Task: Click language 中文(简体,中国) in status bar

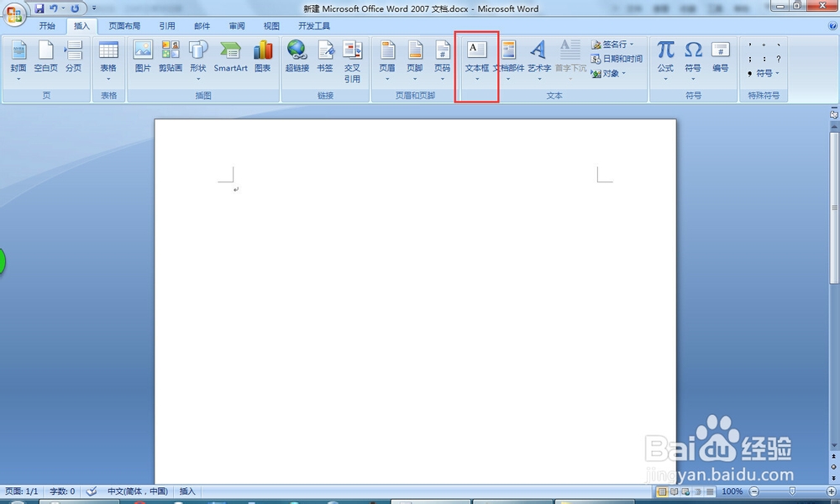Action: coord(138,491)
